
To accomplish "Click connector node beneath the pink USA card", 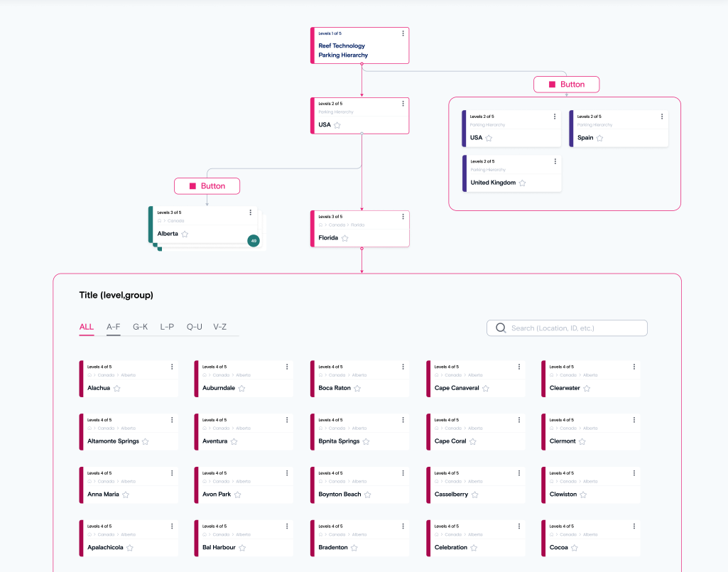I will pyautogui.click(x=362, y=134).
